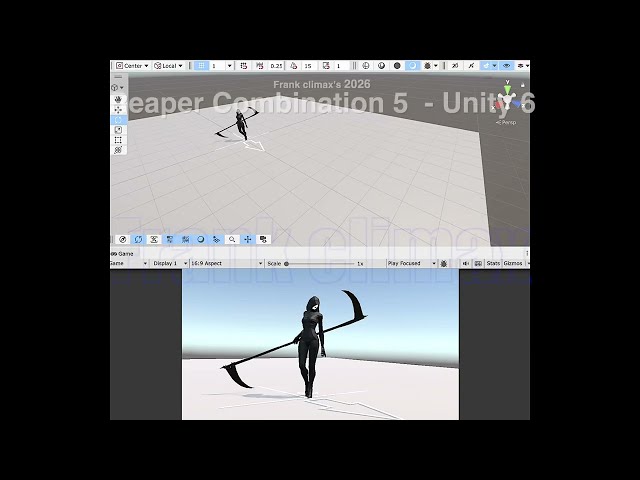
Task: Click the snap increment icon after grid size
Action: 244,66
